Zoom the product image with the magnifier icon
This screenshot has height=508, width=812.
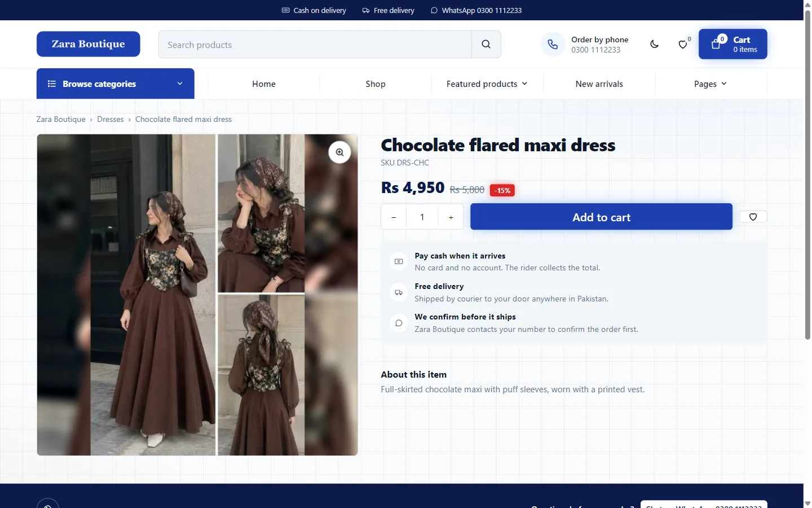click(339, 152)
